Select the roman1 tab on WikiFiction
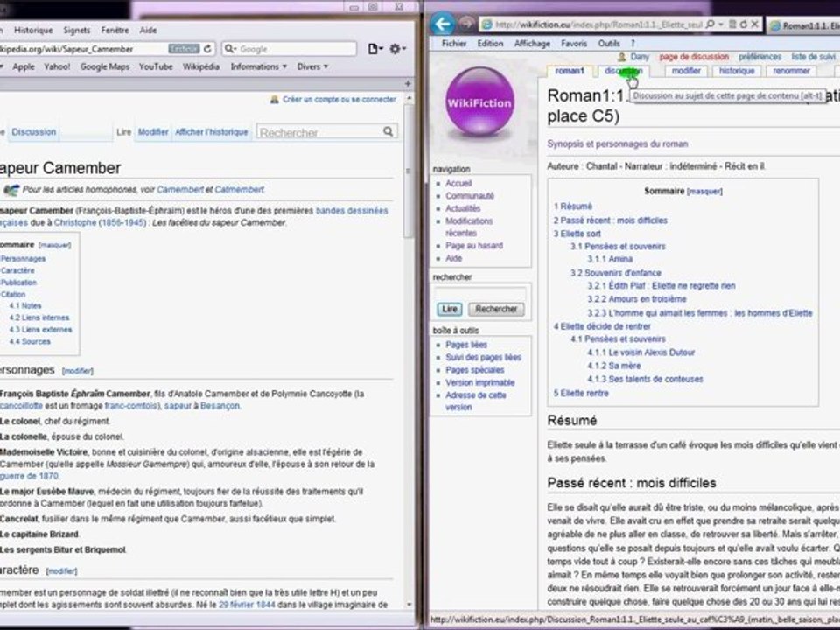 570,71
